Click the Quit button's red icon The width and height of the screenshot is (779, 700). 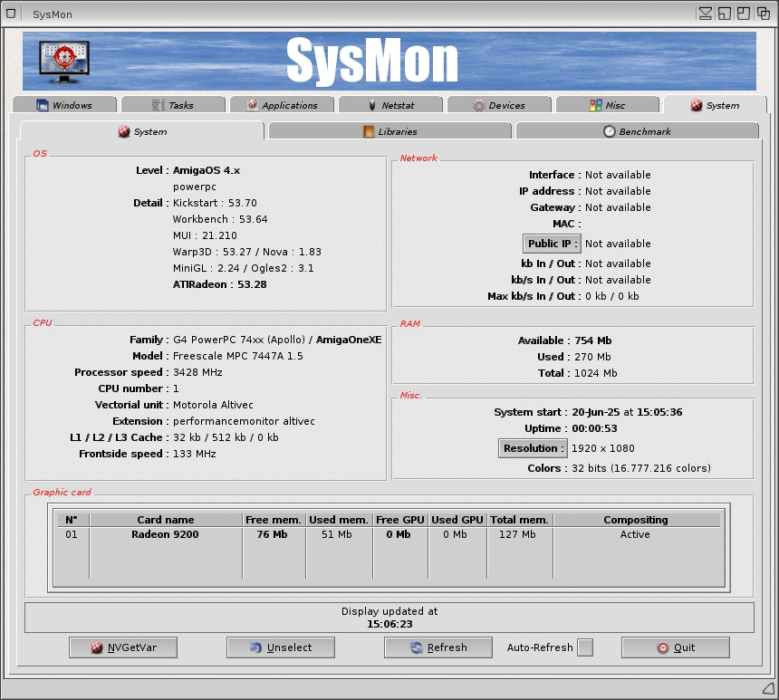[663, 647]
